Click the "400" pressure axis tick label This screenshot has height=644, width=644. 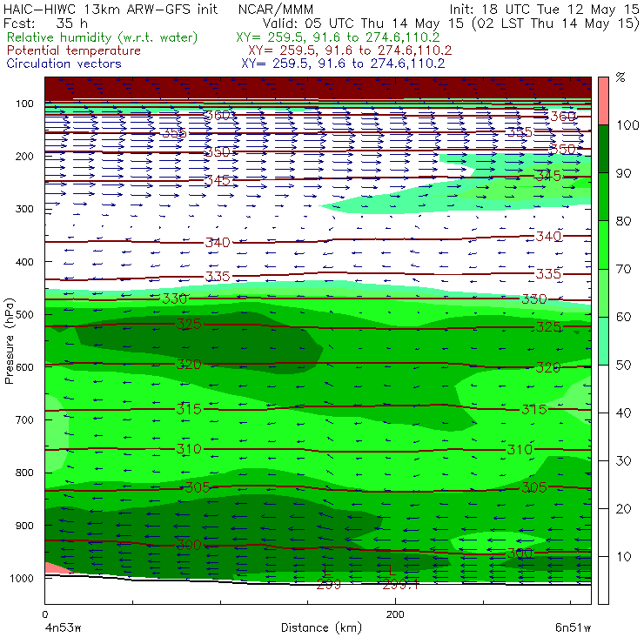[x=24, y=262]
